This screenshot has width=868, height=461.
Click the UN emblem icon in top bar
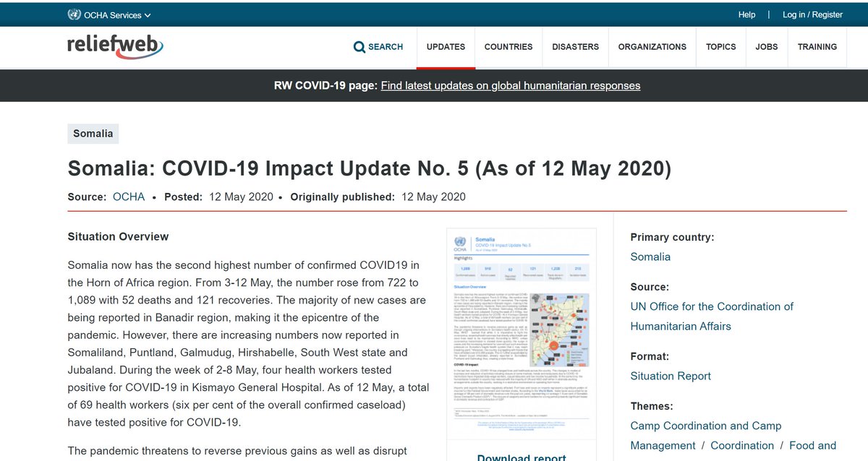[74, 14]
